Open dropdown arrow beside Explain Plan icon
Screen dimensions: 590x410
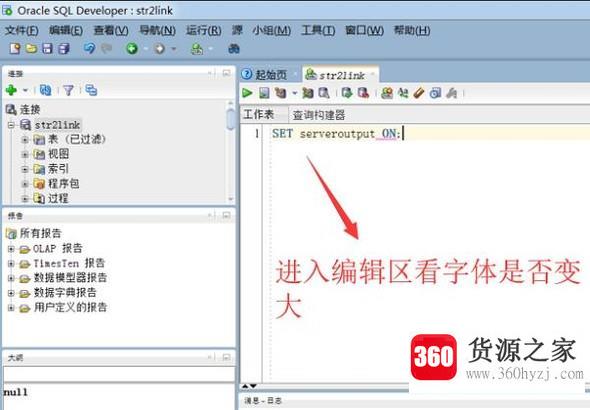pos(295,93)
